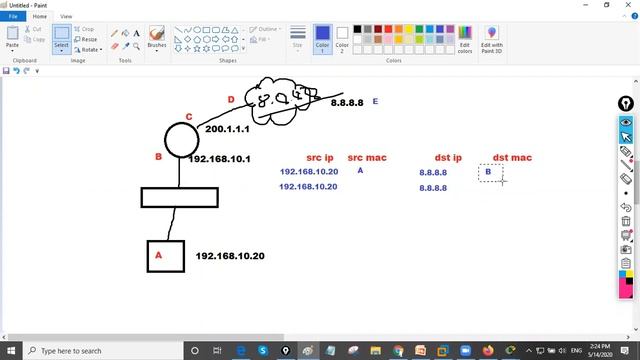Screen dimensions: 640x360
Task: Open the Help question mark icon
Action: [635, 16]
